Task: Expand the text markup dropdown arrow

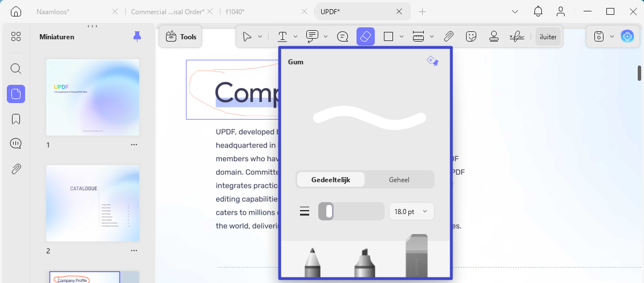Action: coord(295,36)
